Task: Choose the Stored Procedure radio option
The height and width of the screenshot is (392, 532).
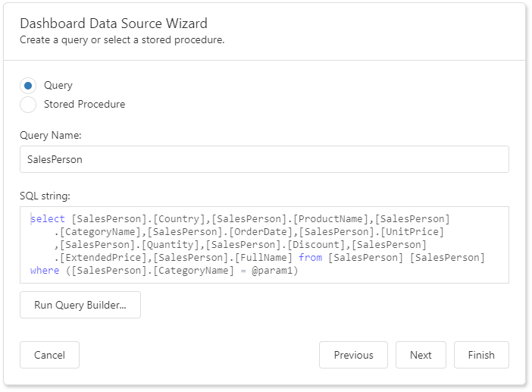Action: coord(28,105)
